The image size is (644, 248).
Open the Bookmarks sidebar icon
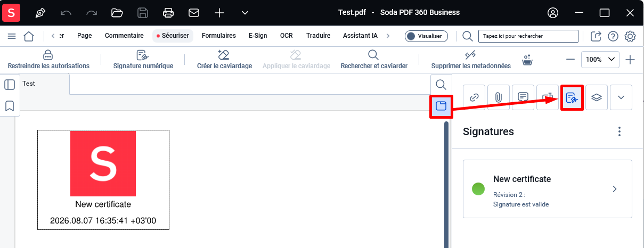[9, 105]
